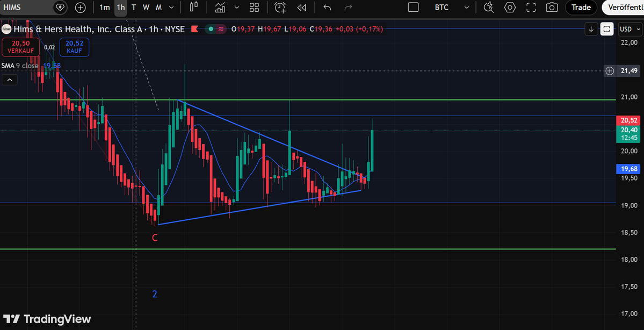Image resolution: width=644 pixels, height=330 pixels.
Task: Select the red C text label on chart
Action: (x=155, y=238)
